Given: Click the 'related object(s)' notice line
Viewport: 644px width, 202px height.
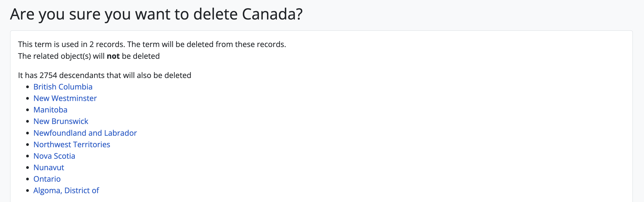Looking at the screenshot, I should (89, 56).
